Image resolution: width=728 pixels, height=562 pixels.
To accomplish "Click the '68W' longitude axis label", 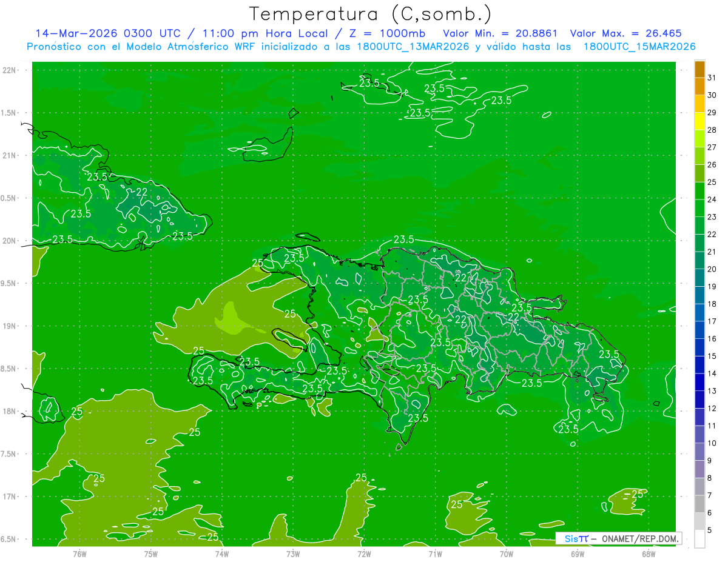I will [x=648, y=554].
